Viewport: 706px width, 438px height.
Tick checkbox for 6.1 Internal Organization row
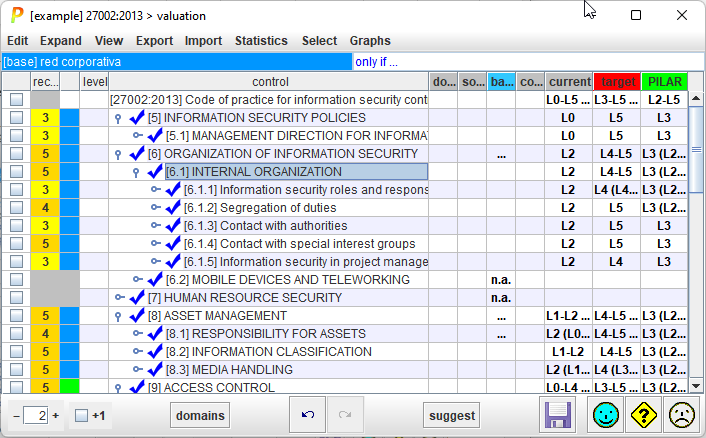coord(17,172)
